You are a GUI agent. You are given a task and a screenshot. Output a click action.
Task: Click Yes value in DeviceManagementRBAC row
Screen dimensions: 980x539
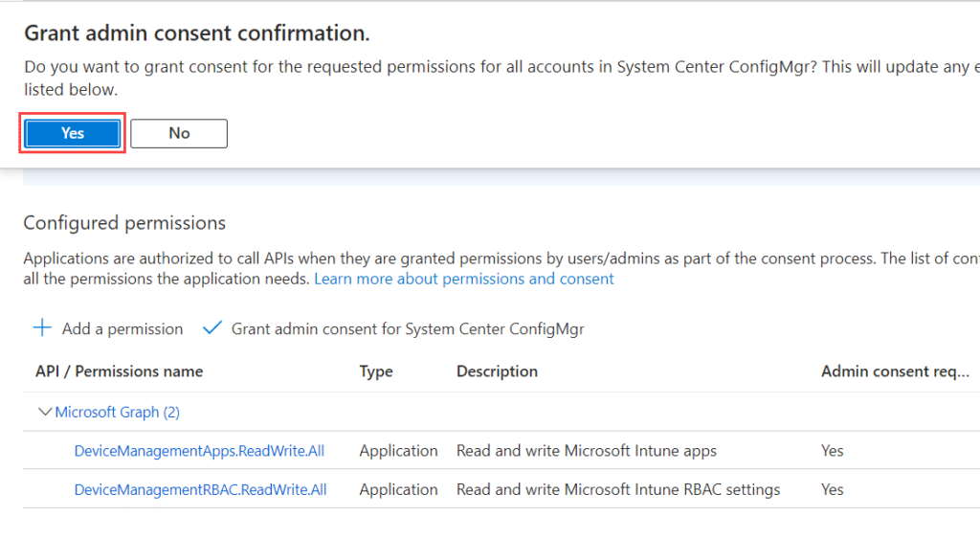pyautogui.click(x=833, y=489)
